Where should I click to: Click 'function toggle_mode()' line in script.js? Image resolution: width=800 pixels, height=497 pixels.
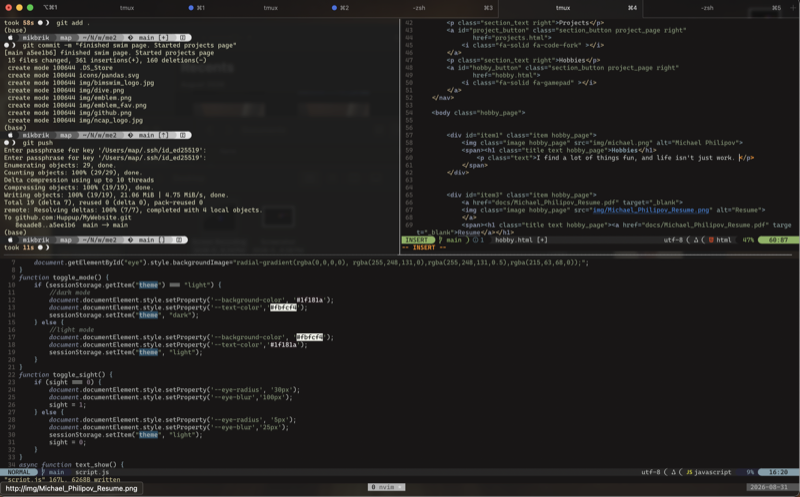[64, 278]
